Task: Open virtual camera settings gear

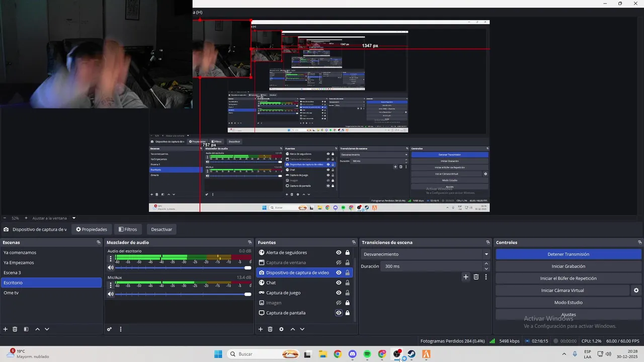Action: click(636, 291)
